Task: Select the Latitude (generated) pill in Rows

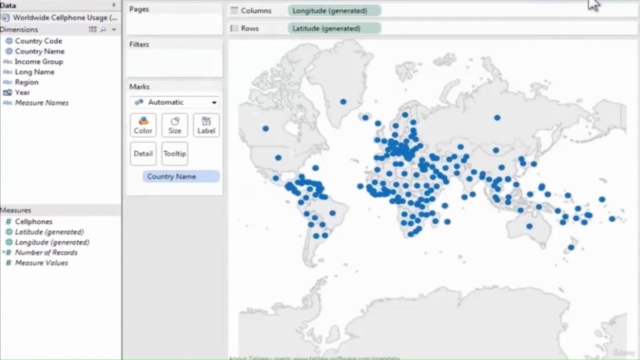Action: (334, 29)
